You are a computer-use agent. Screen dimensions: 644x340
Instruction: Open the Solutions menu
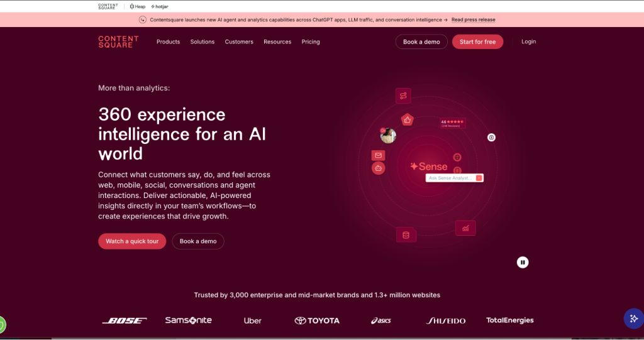202,41
